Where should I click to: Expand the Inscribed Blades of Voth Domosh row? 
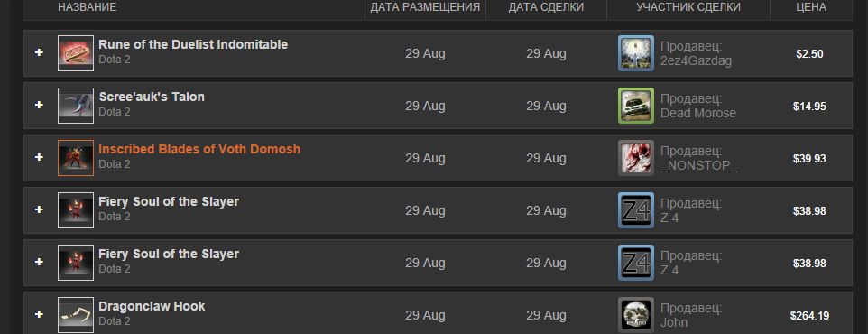(x=39, y=157)
